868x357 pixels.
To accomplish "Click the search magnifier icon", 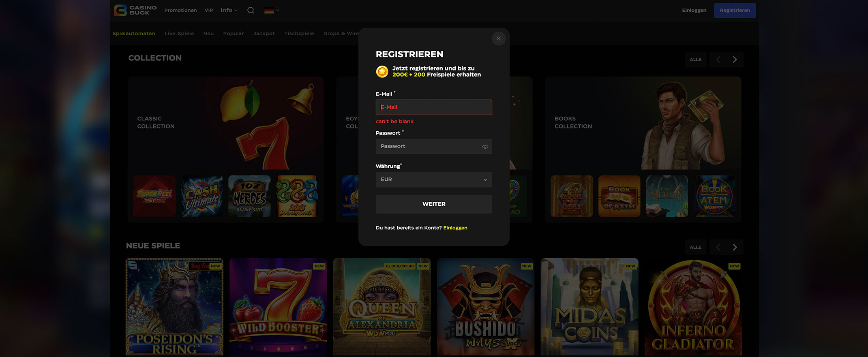I will pyautogui.click(x=251, y=10).
